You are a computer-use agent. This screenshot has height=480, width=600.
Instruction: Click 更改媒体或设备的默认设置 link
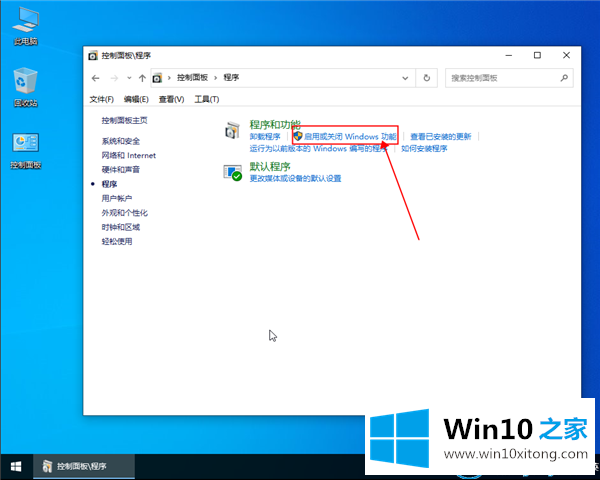[x=295, y=178]
